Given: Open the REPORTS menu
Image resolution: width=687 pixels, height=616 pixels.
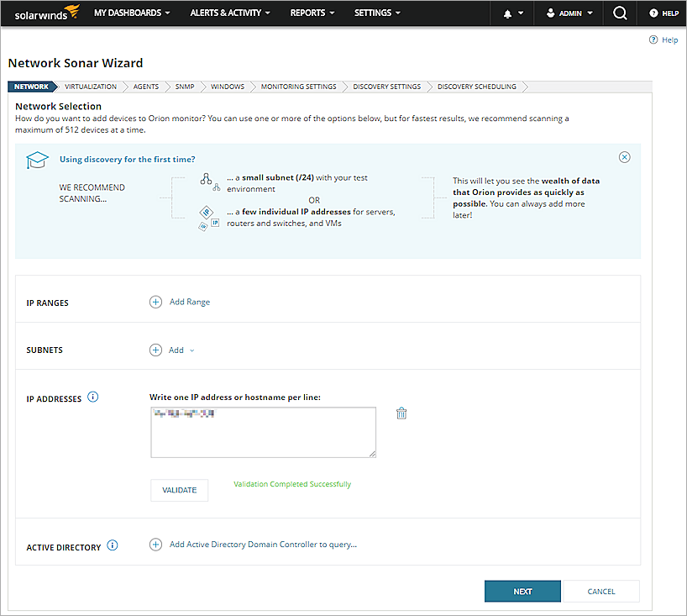Looking at the screenshot, I should 311,13.
